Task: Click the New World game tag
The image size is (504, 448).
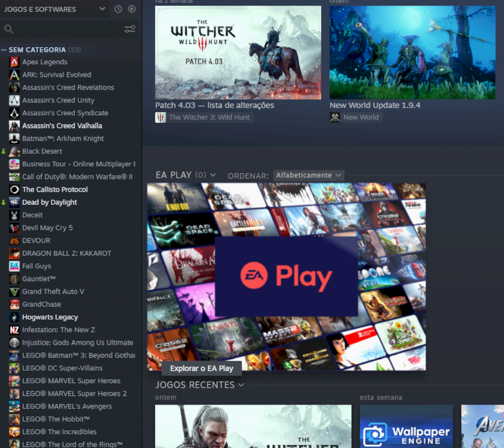Action: (x=356, y=117)
